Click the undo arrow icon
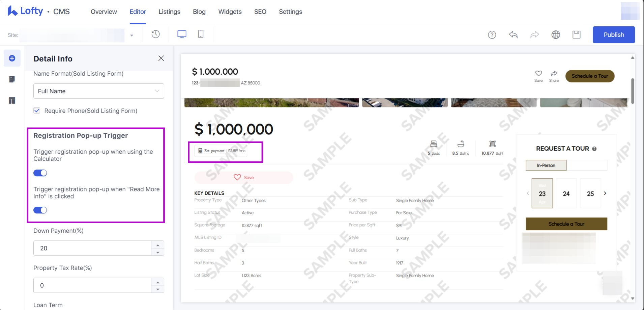Screen dimensions: 644x310 513,35
